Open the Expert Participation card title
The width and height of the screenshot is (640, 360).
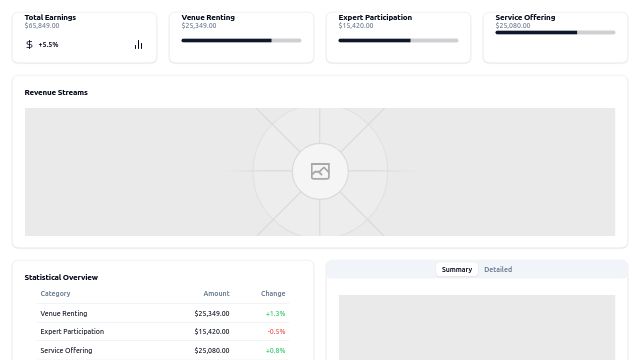pyautogui.click(x=375, y=17)
